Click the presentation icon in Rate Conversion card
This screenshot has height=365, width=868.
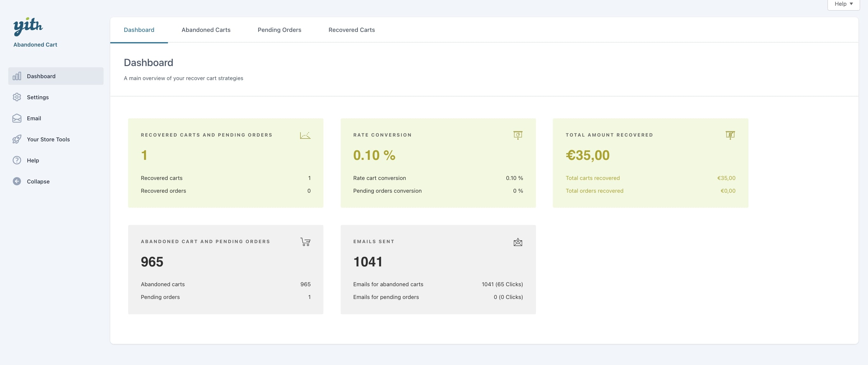pyautogui.click(x=517, y=135)
